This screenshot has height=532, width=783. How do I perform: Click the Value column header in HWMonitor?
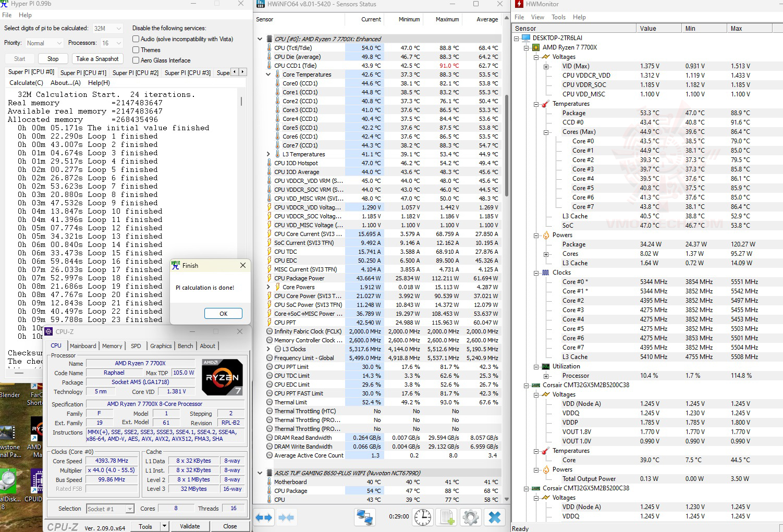click(x=659, y=29)
